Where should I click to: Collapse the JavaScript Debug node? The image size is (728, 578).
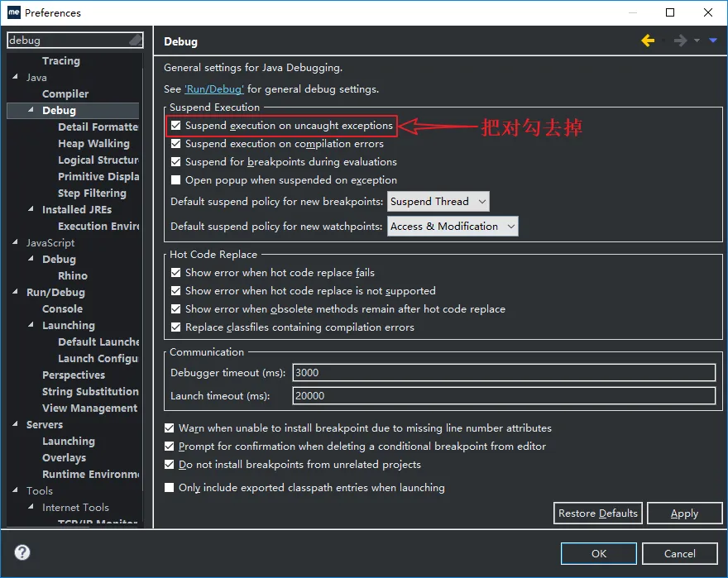[31, 259]
